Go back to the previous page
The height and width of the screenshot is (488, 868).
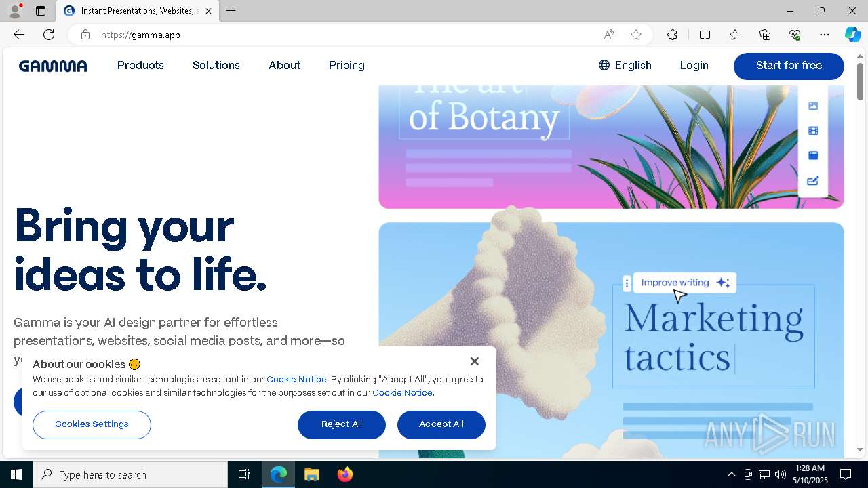pos(19,35)
